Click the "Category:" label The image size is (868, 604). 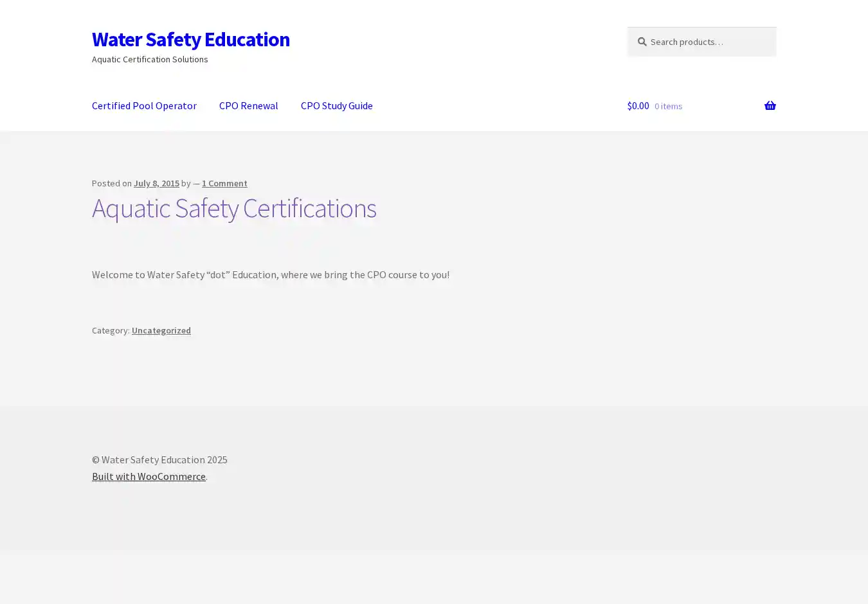point(111,330)
